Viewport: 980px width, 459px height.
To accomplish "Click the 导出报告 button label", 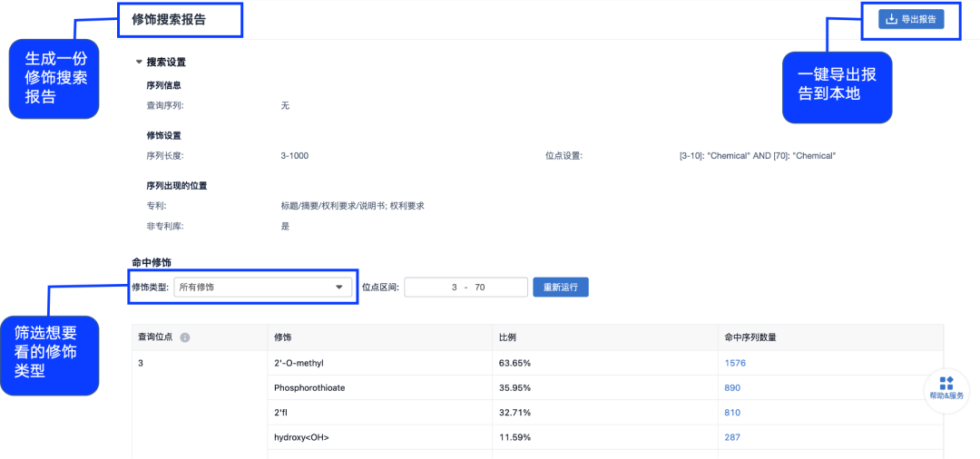I will click(918, 19).
